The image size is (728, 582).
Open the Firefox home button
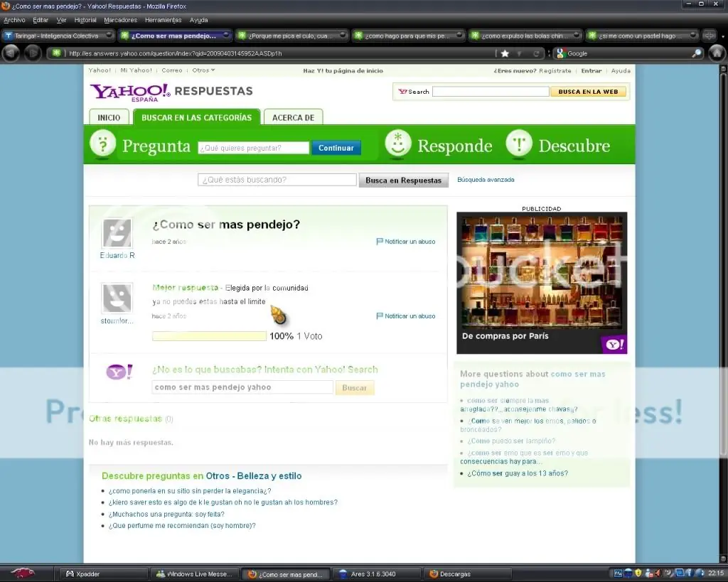coord(717,53)
